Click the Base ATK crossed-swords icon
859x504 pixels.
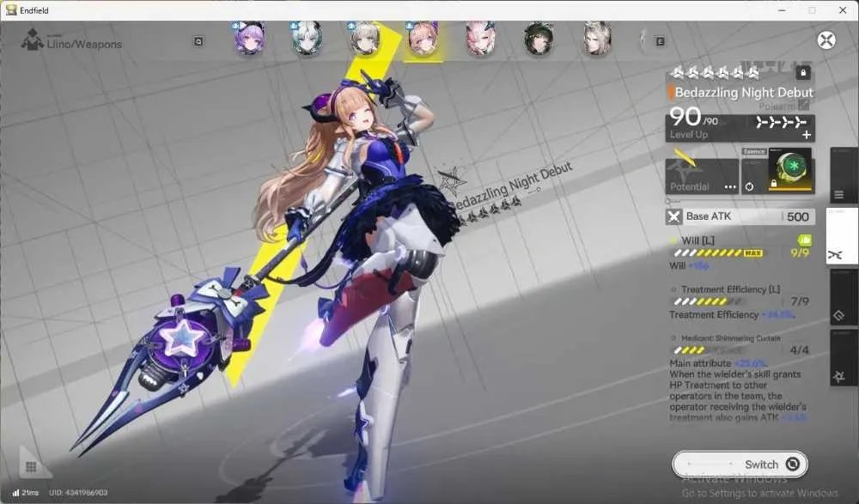click(673, 216)
